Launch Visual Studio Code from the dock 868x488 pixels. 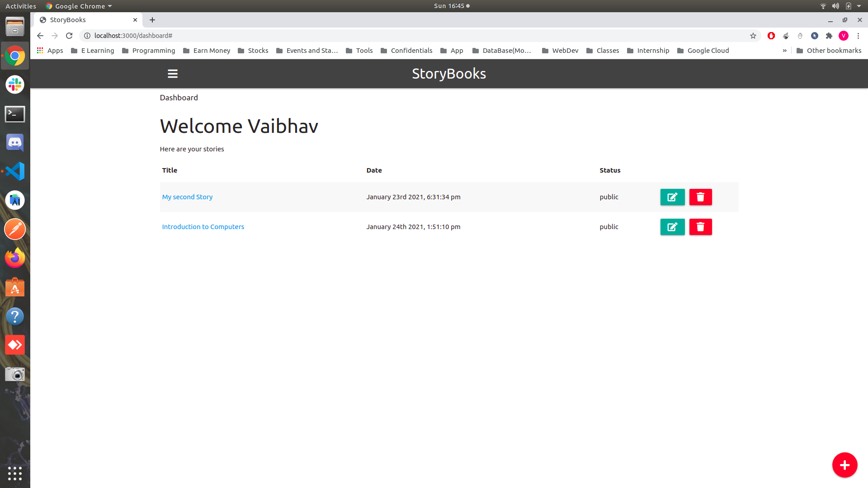point(15,171)
